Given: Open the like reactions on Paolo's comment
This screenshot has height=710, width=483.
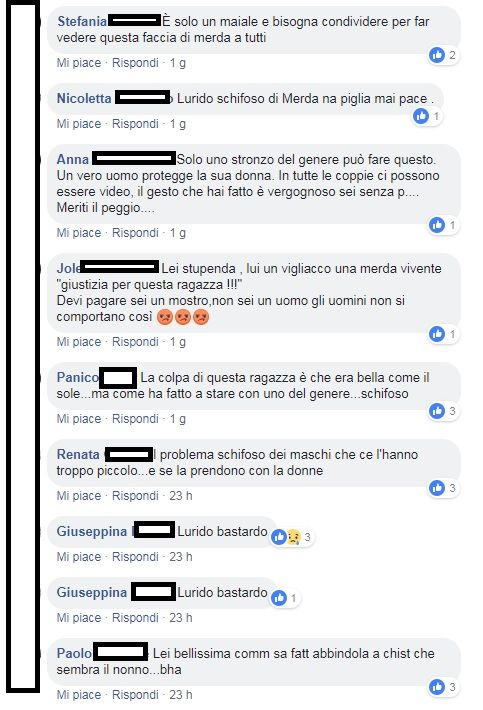Looking at the screenshot, I should [443, 687].
